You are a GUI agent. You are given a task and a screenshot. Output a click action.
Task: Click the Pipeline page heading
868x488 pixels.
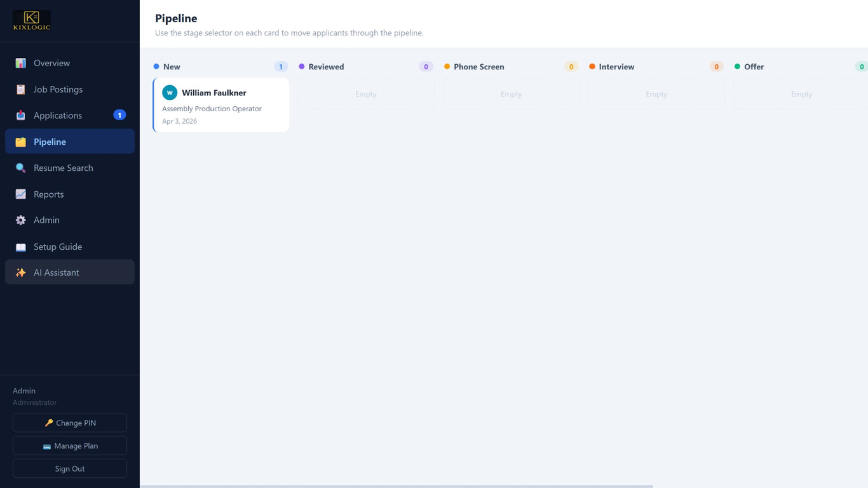coord(176,18)
